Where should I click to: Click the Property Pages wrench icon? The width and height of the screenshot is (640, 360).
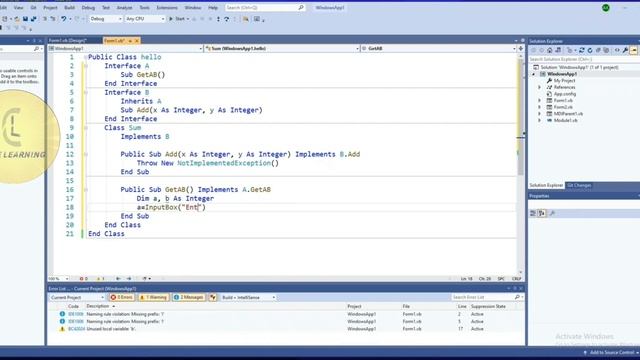(x=552, y=213)
